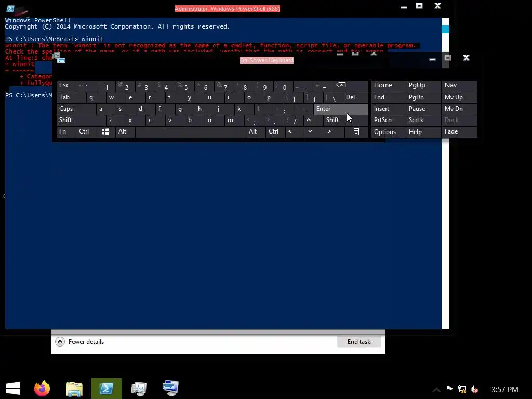Collapse Task Manager with Fewer details
The image size is (532, 399).
click(x=79, y=342)
